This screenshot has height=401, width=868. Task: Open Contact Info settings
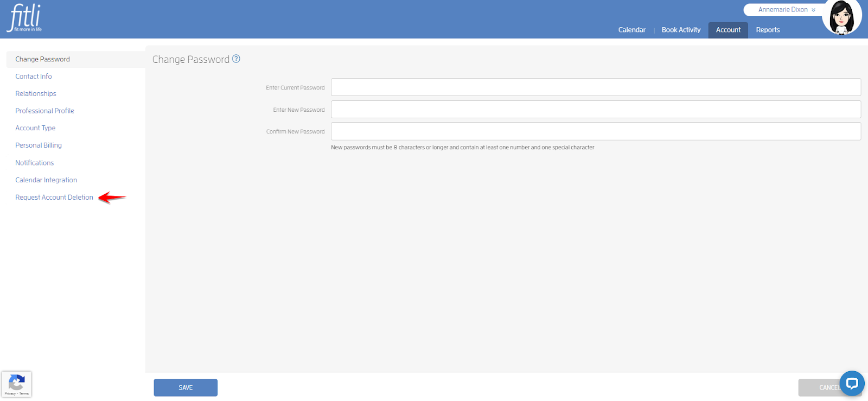click(x=34, y=77)
